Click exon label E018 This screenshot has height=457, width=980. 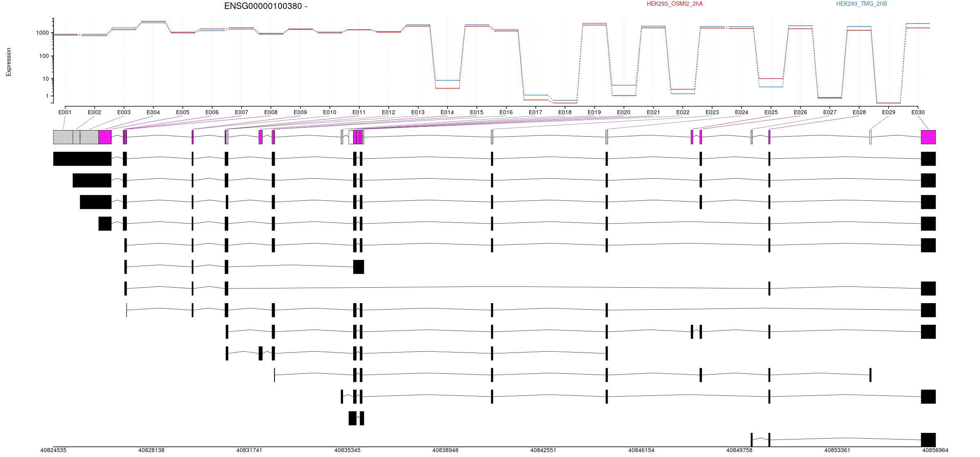(x=565, y=112)
